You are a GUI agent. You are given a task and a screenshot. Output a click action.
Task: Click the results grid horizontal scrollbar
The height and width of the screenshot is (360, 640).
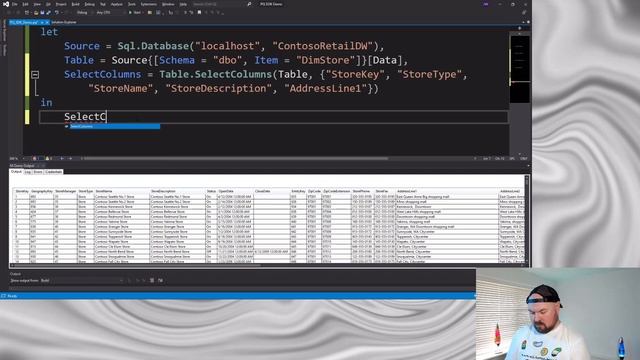pos(137,265)
